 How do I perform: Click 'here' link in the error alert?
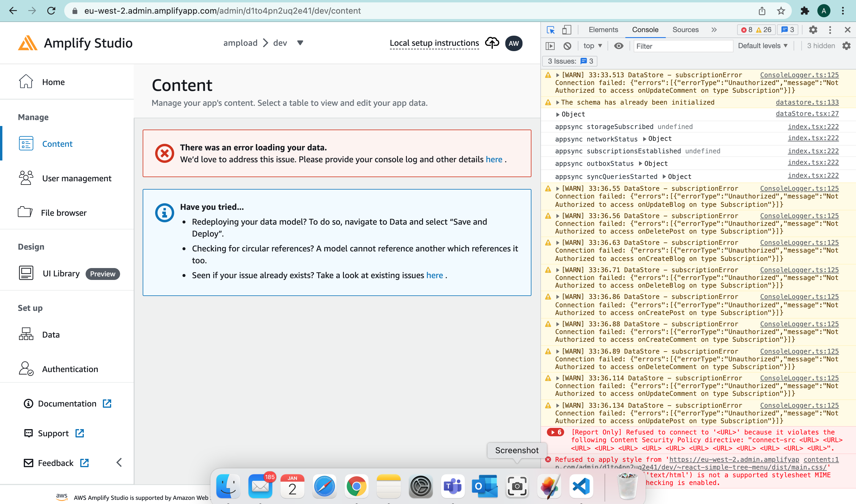[x=494, y=159]
